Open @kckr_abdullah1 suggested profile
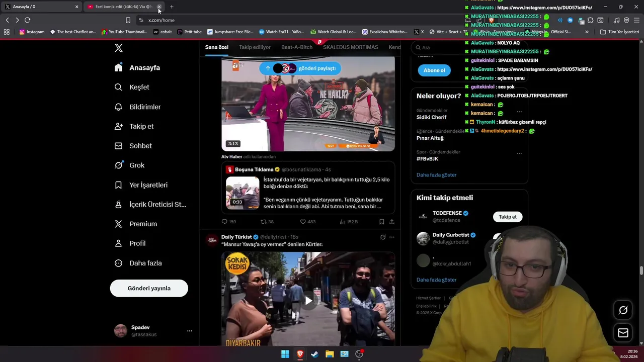Screen dimensions: 644x362 (x=452, y=264)
